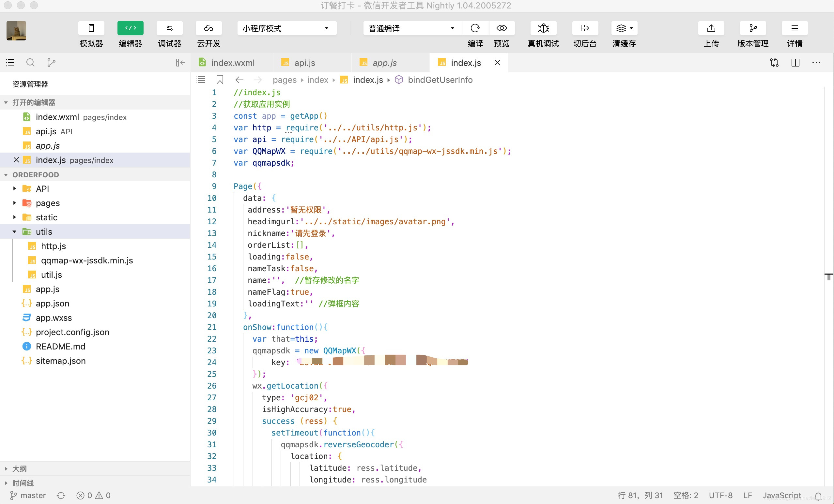Open cloud development (云开发)
The width and height of the screenshot is (834, 504).
pyautogui.click(x=208, y=28)
